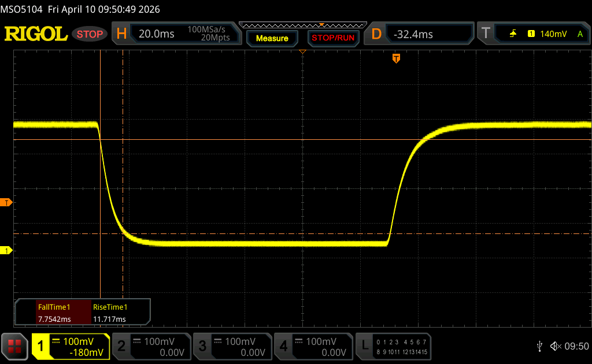Open the function navigation grid icon
The height and width of the screenshot is (364, 592).
[14, 346]
